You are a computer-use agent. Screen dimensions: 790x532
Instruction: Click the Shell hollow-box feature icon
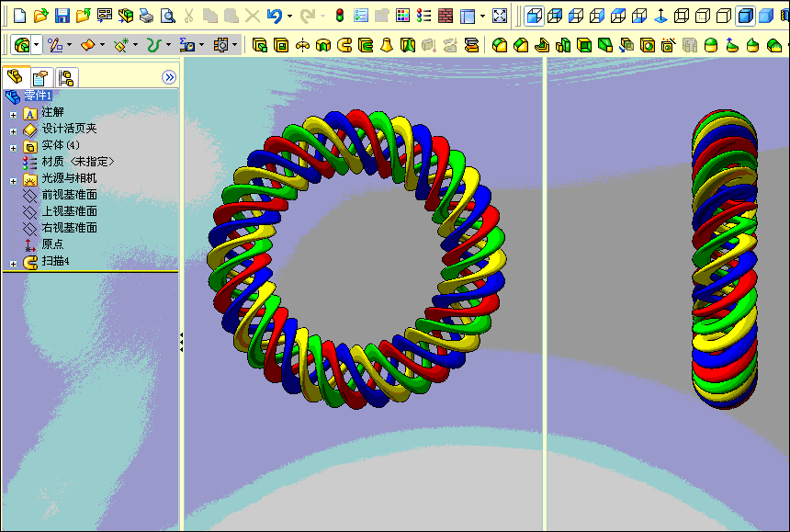[584, 45]
